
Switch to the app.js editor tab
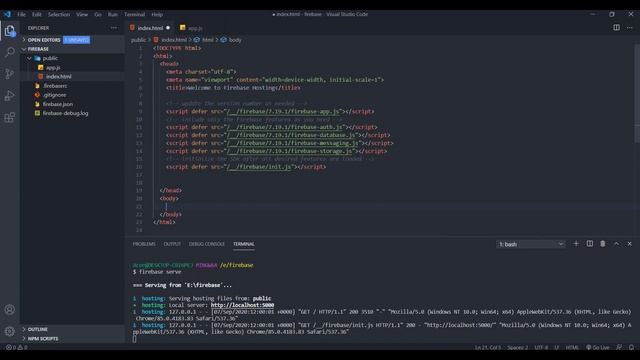192,28
